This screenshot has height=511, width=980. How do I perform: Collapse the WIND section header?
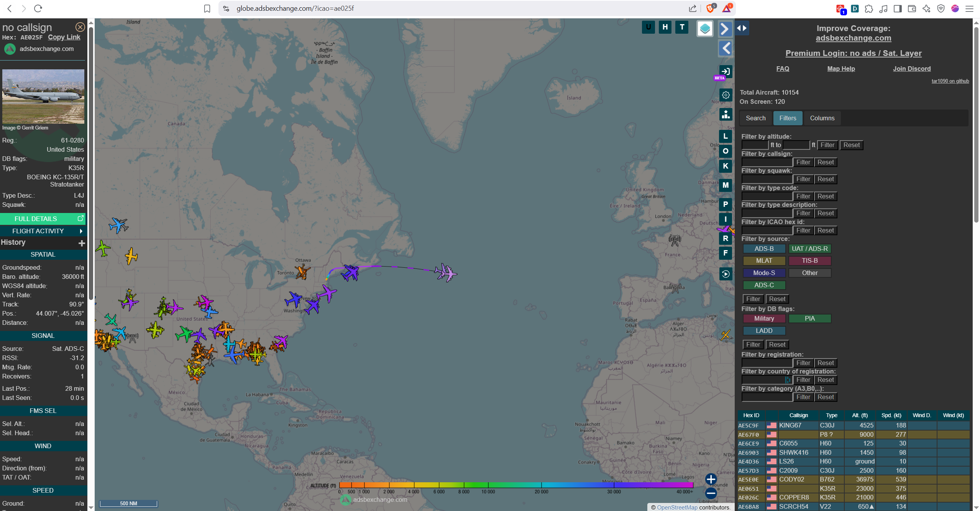tap(43, 446)
